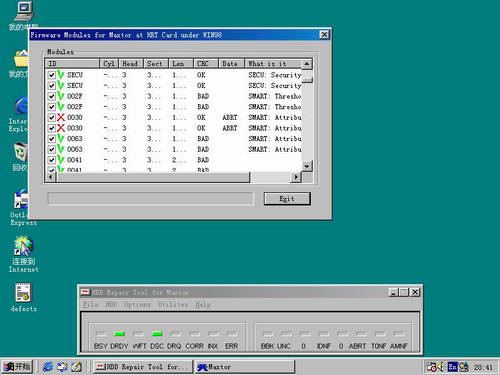500x375 pixels.
Task: Uncheck the first 002F module checkbox
Action: click(x=51, y=96)
